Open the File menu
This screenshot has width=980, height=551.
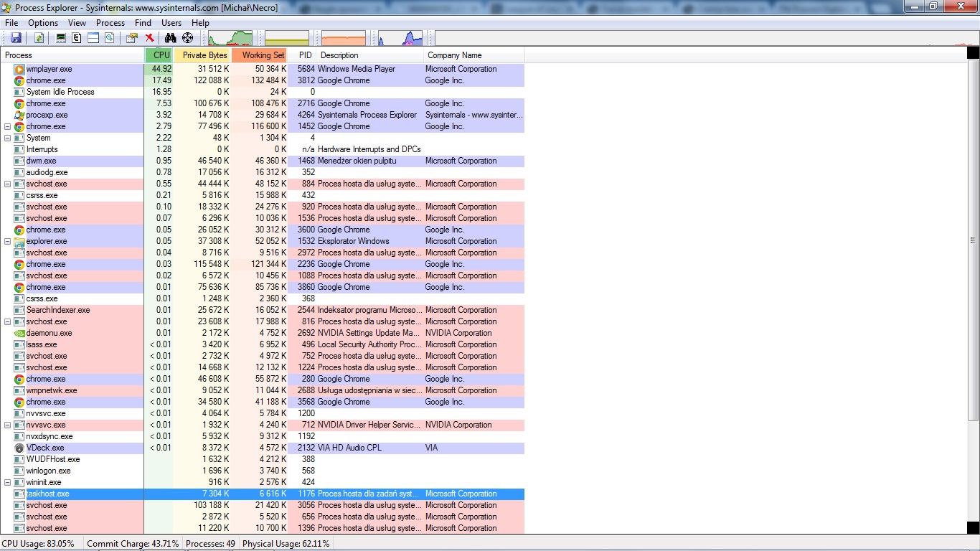11,23
